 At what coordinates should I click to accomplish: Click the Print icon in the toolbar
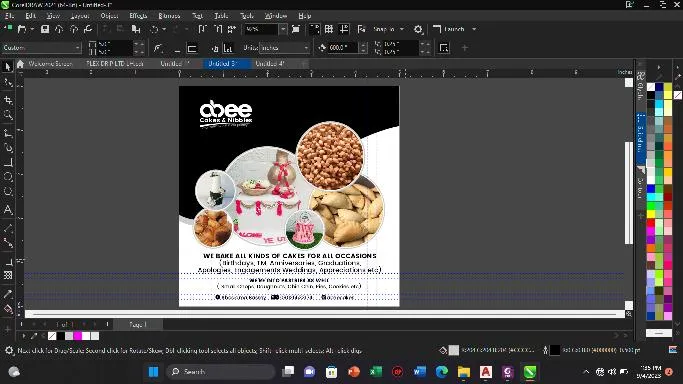[x=88, y=29]
